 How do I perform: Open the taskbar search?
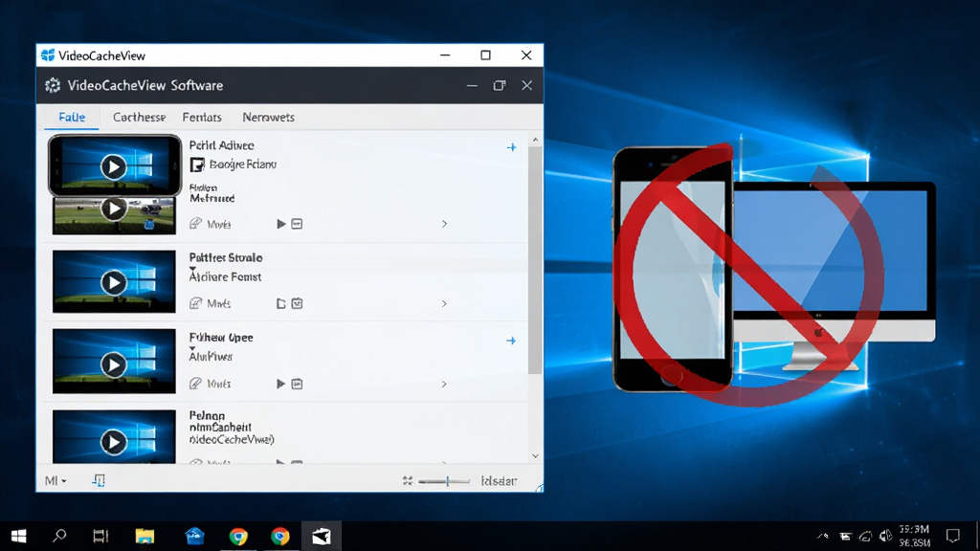59,536
